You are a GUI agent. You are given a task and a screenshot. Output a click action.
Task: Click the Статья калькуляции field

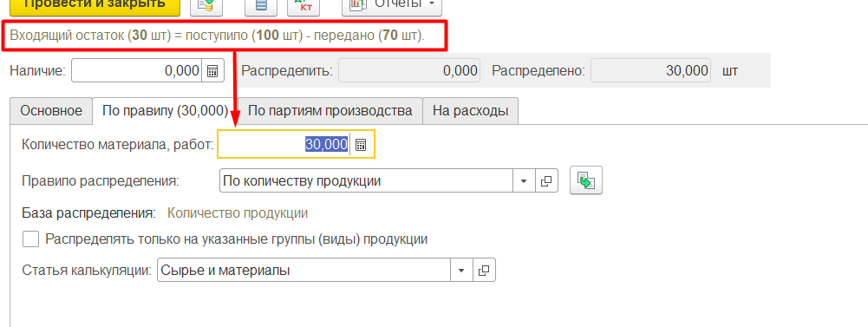303,271
